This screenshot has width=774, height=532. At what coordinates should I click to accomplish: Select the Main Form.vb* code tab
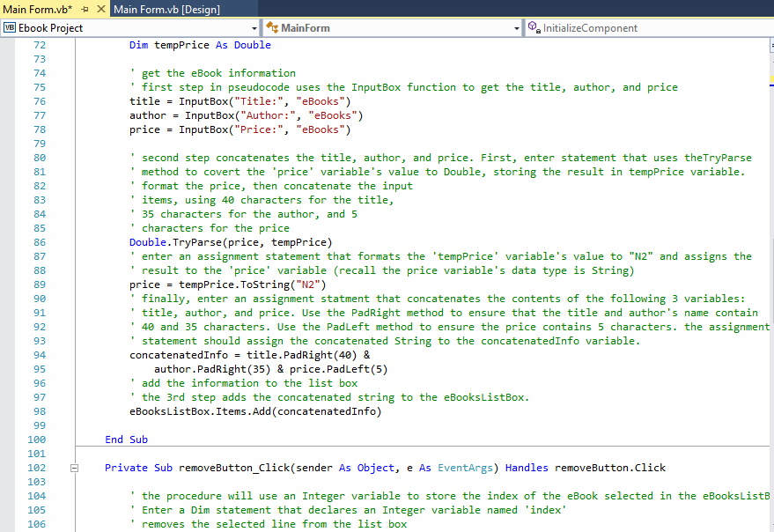(x=37, y=9)
